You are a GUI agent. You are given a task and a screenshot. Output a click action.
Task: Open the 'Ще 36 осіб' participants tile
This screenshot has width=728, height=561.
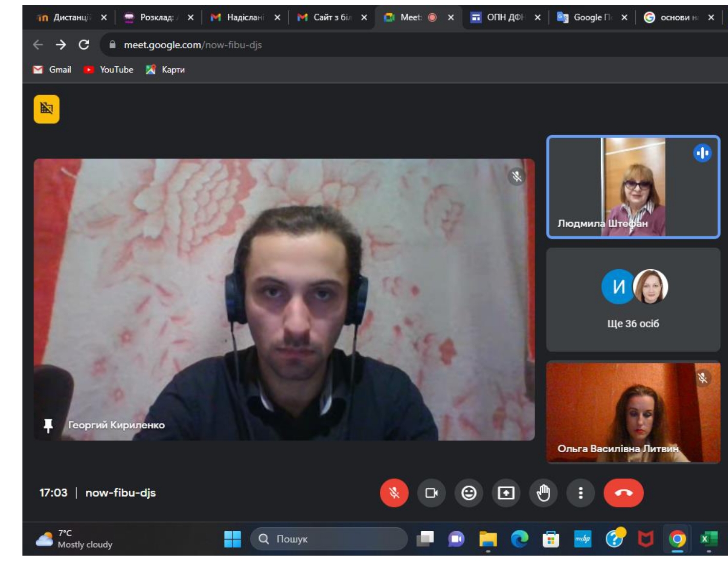coord(633,300)
